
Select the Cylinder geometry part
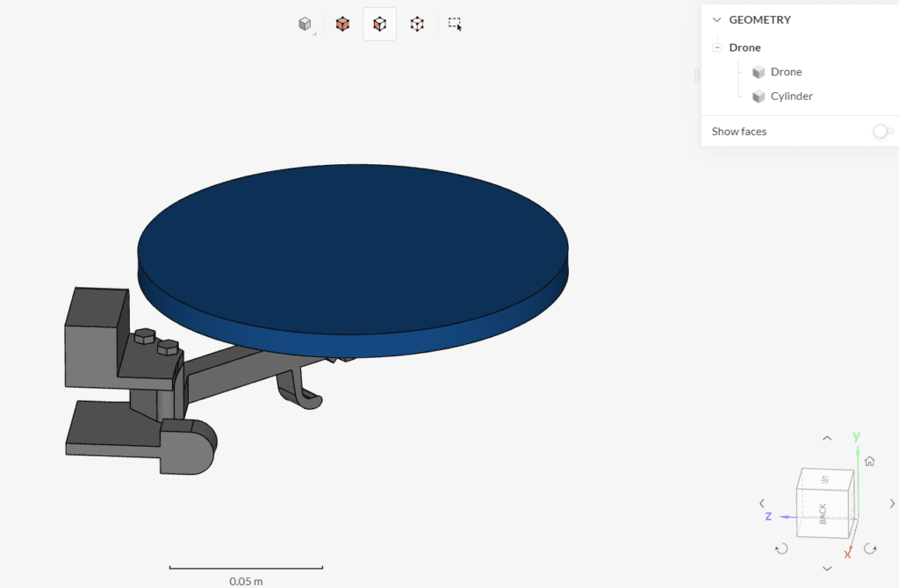tap(789, 96)
